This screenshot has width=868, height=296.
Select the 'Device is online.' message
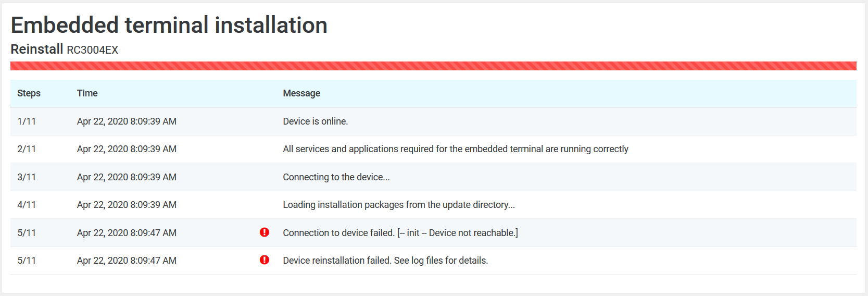pos(315,121)
